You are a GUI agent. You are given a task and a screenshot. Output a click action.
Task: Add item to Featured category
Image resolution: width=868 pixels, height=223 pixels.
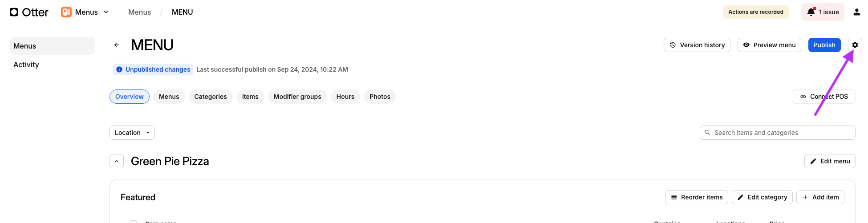click(820, 197)
